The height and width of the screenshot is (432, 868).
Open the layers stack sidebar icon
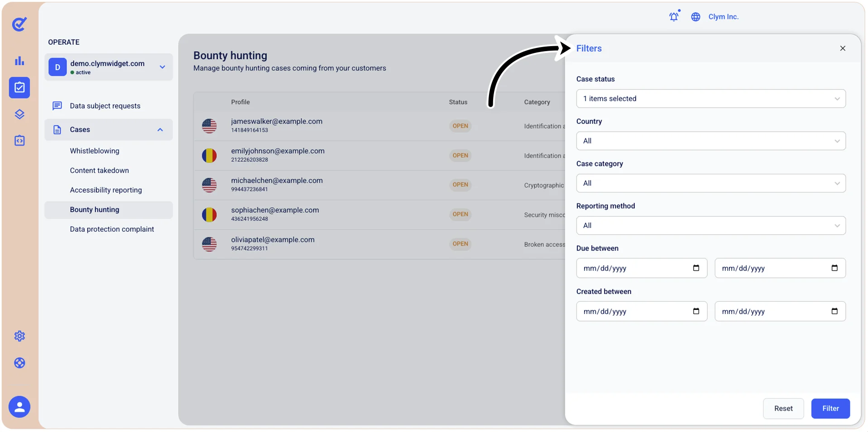(x=19, y=114)
